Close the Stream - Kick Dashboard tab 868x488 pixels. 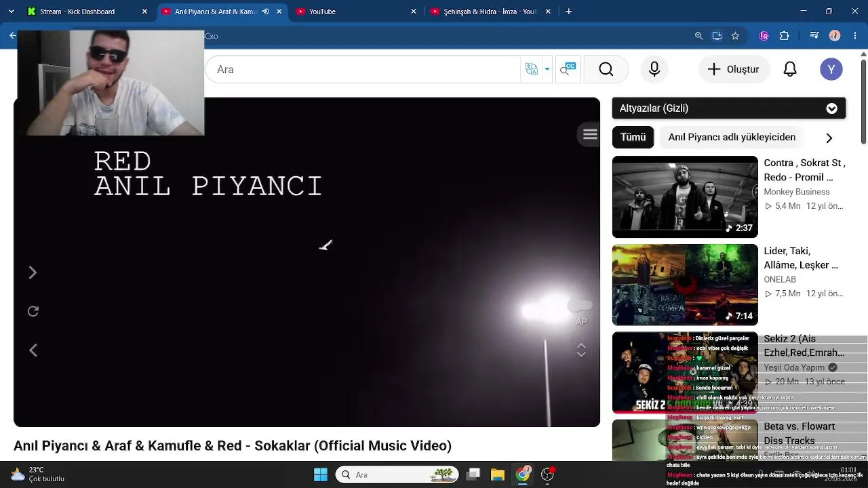[x=144, y=12]
